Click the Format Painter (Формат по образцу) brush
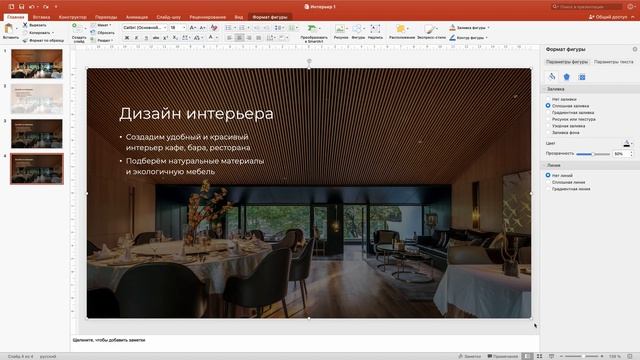 [x=25, y=40]
